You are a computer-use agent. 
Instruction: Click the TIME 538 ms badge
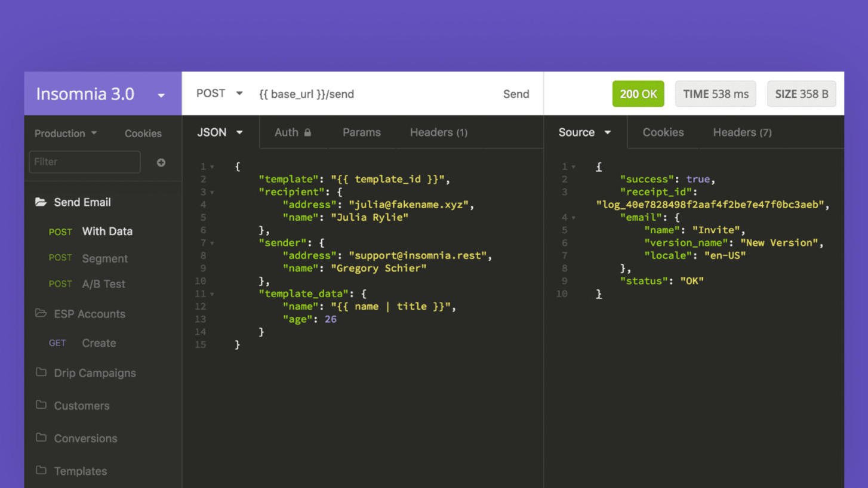point(715,94)
